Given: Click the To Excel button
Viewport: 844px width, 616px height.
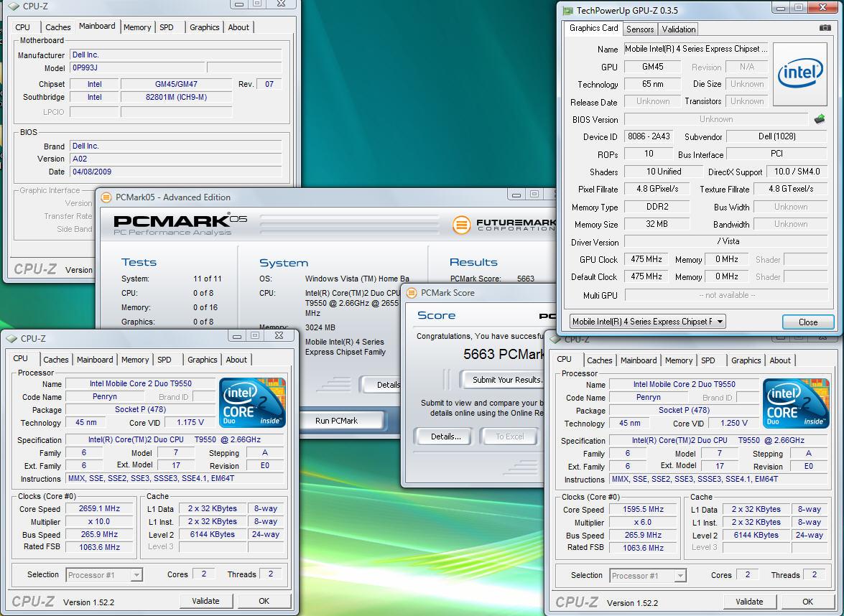Looking at the screenshot, I should pyautogui.click(x=509, y=437).
